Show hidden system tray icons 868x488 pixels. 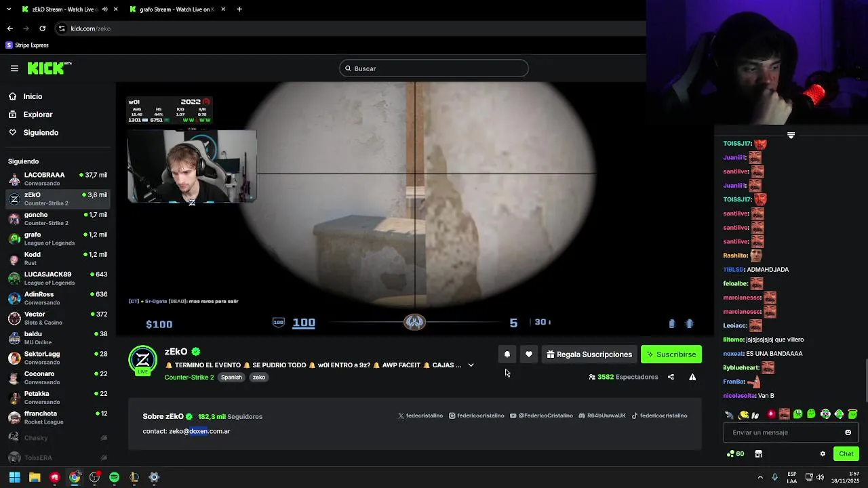pyautogui.click(x=760, y=477)
